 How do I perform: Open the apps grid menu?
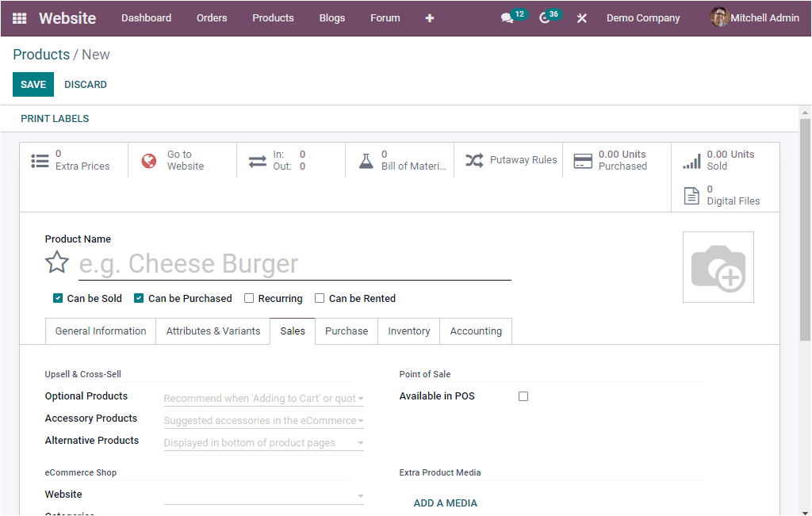point(19,17)
